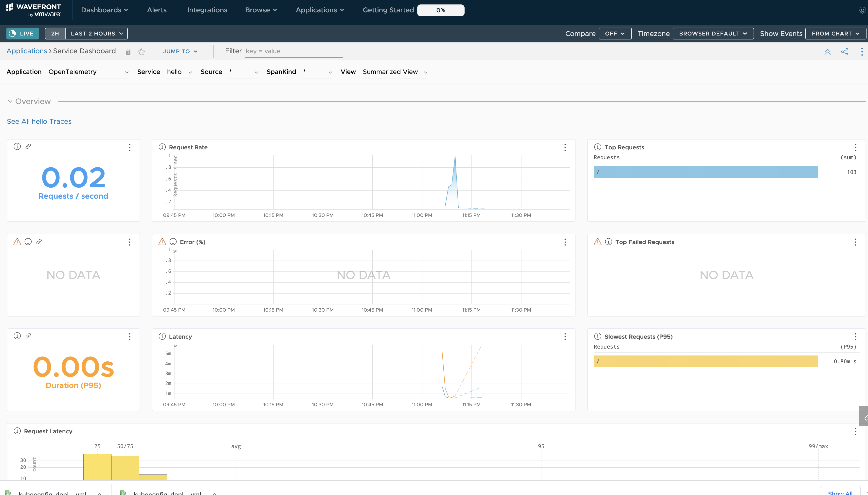This screenshot has width=868, height=495.
Task: Open the settings gear in top navigation
Action: 862,11
